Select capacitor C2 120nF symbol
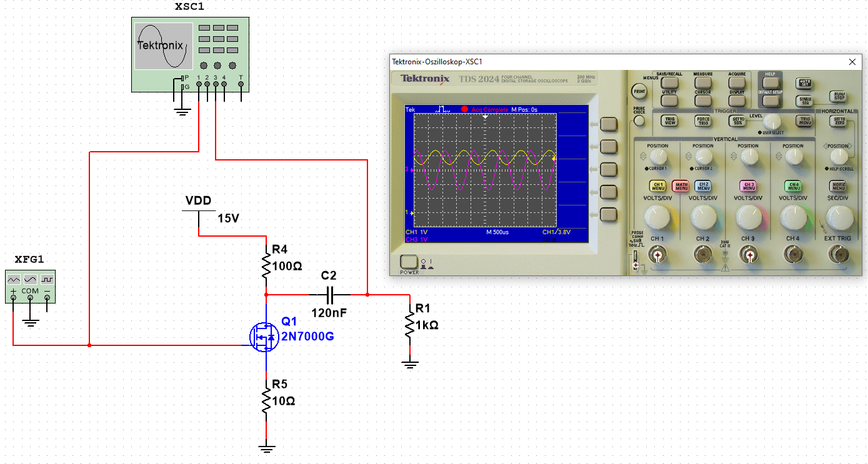 (331, 294)
